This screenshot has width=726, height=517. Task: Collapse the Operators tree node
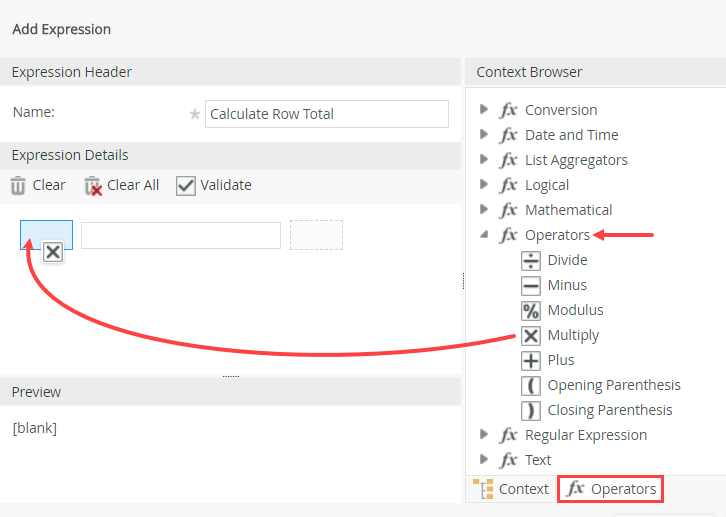(x=485, y=235)
